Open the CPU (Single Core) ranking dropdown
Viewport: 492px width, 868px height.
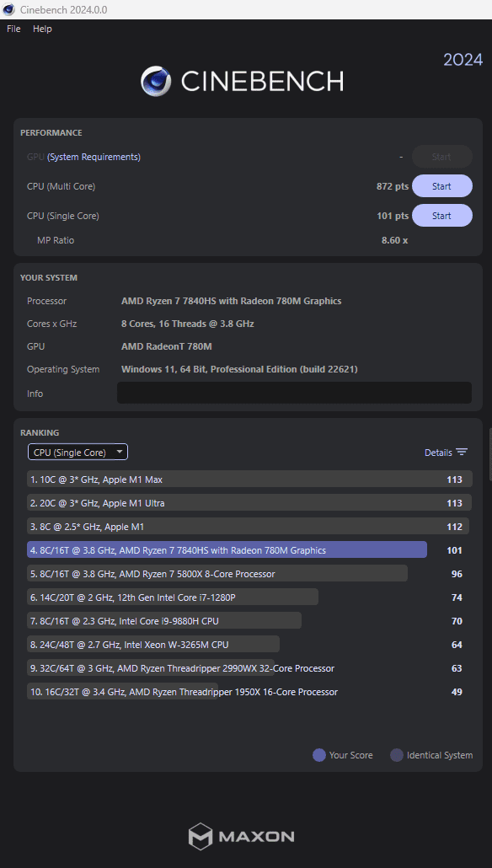(x=78, y=453)
